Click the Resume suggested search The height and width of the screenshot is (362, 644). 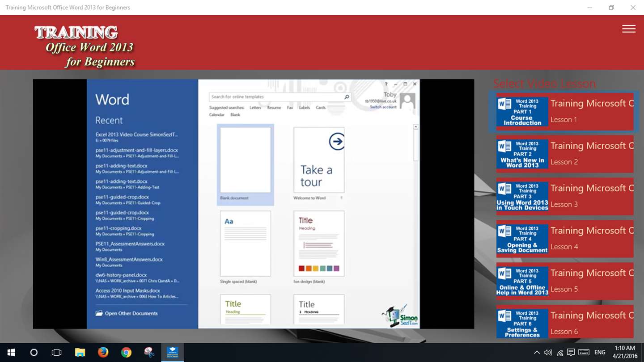(274, 108)
